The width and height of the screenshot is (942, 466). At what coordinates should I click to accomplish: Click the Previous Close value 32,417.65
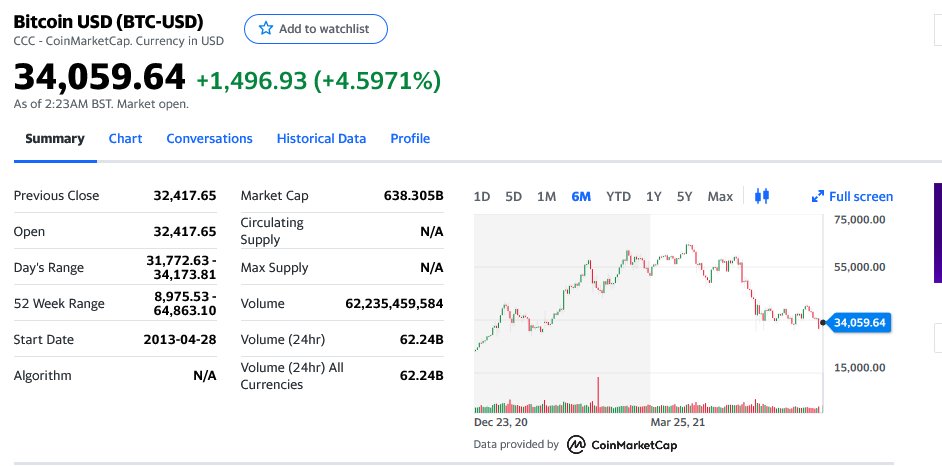pyautogui.click(x=184, y=195)
